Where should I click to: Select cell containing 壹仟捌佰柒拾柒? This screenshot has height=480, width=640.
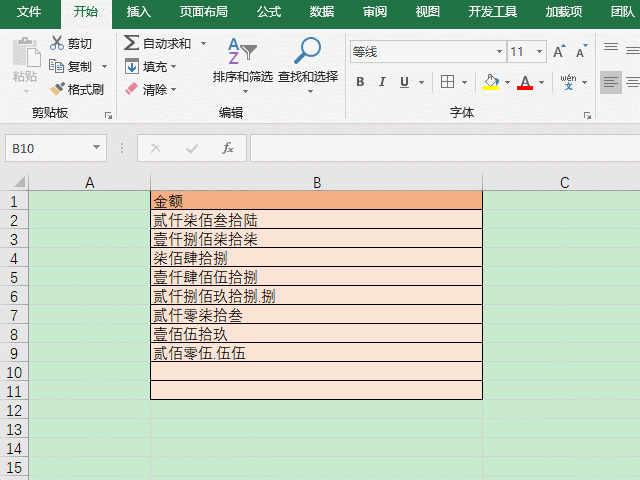tap(317, 238)
